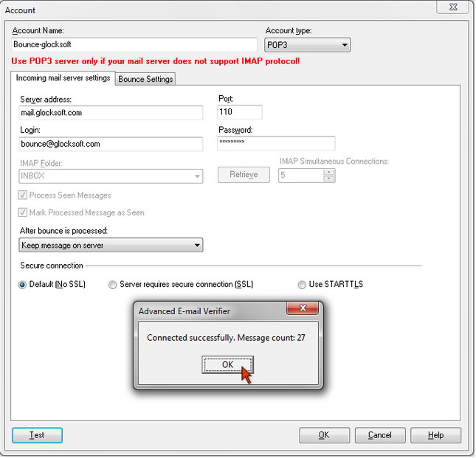Screen dimensions: 476x458
Task: Expand the After bounce is processed dropdown
Action: 111,246
